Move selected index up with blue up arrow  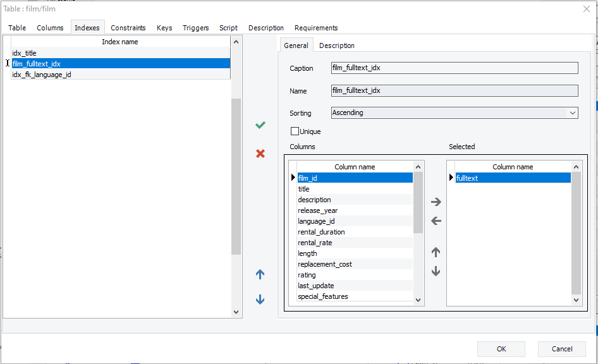[260, 274]
